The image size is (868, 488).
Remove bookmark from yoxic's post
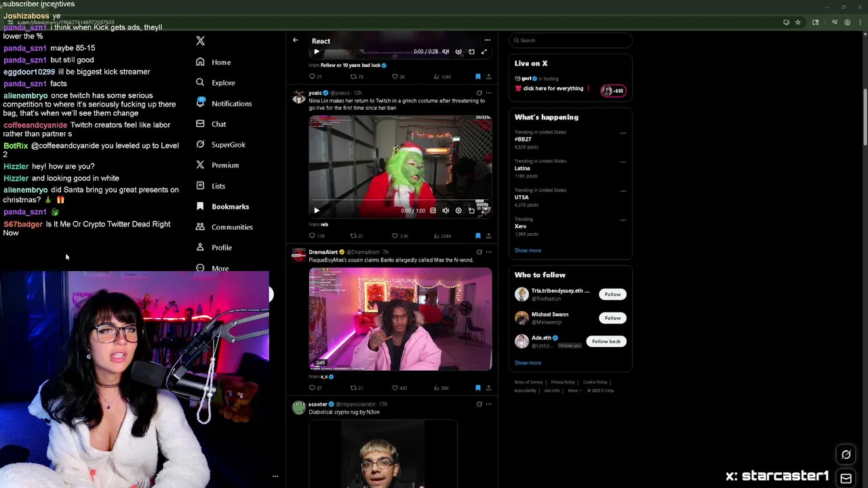click(x=477, y=236)
